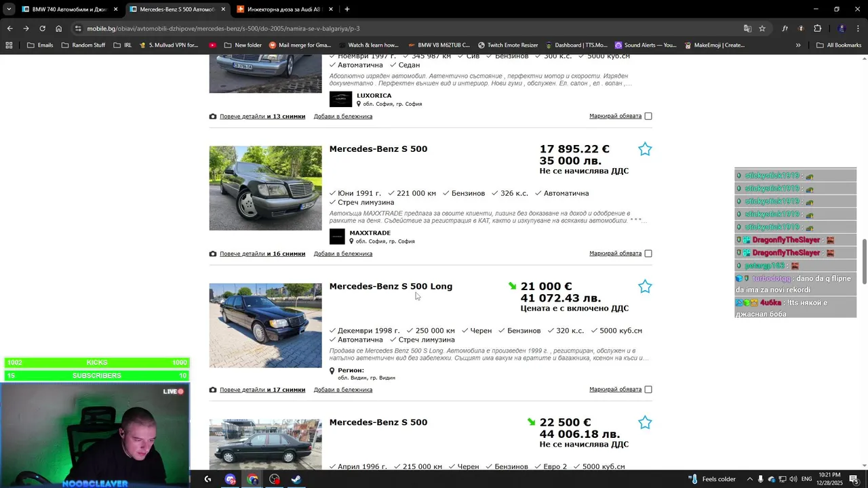This screenshot has height=488, width=868.
Task: Open the Mercedes-Benz S 500 Long title
Action: [x=391, y=287]
